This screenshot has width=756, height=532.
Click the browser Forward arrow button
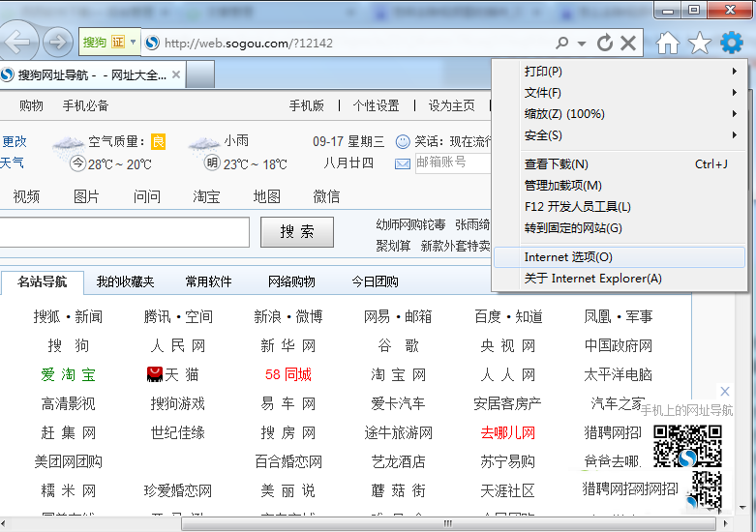tap(57, 43)
